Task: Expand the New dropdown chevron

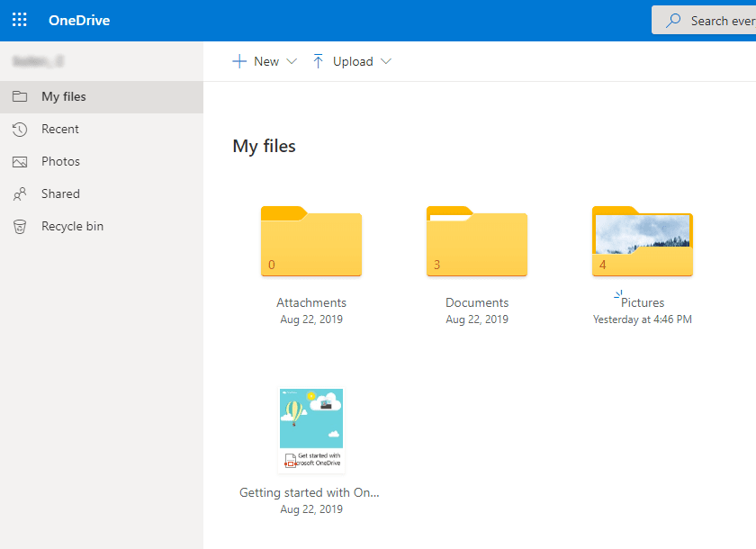Action: 291,61
